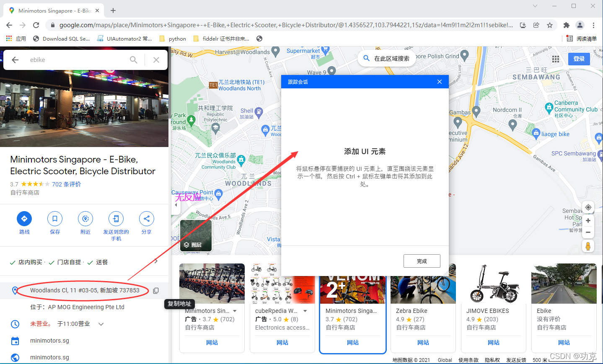Click the my location target icon

[588, 207]
